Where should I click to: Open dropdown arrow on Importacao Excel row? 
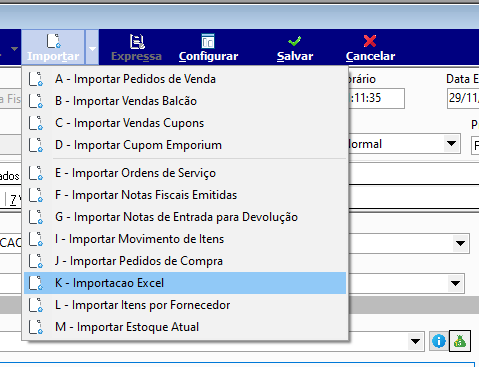[x=455, y=283]
